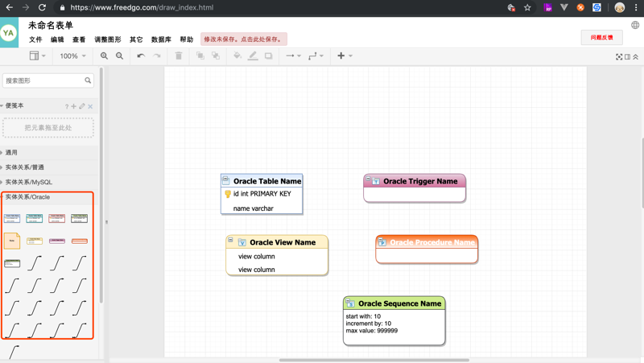The width and height of the screenshot is (644, 363).
Task: Open the plus insert dropdown
Action: coord(345,56)
